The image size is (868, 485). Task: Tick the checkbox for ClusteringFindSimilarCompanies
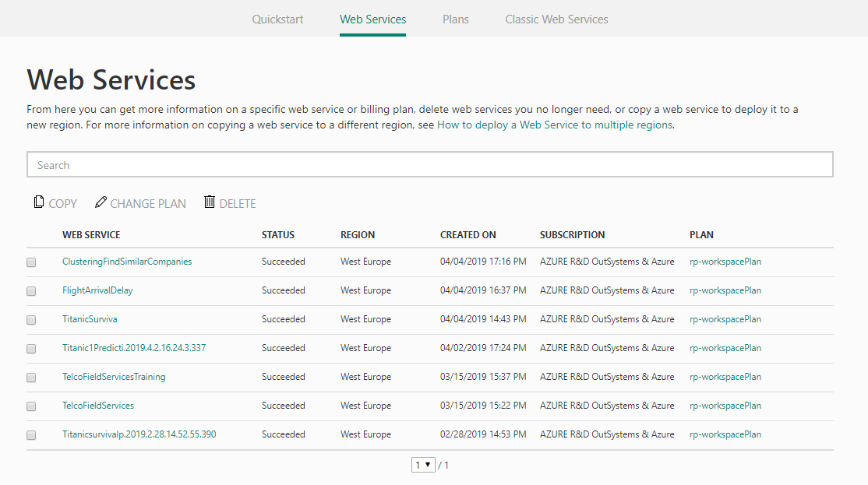[x=31, y=262]
